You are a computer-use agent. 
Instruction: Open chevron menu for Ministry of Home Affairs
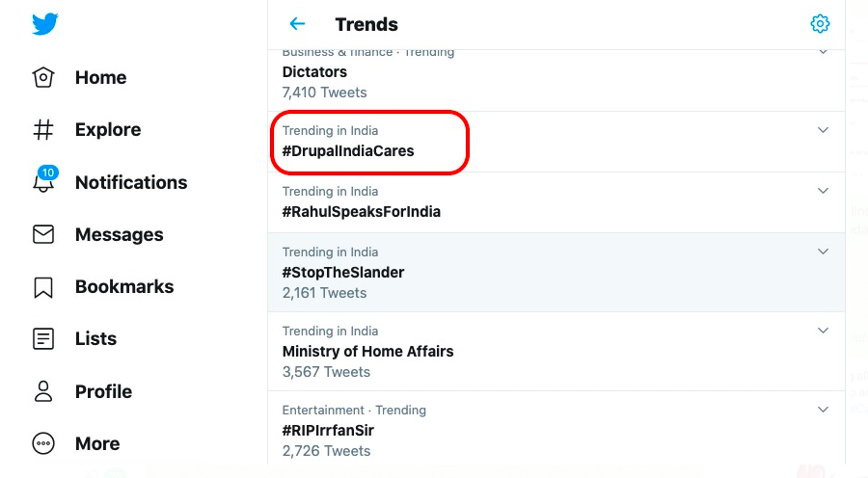pyautogui.click(x=823, y=331)
